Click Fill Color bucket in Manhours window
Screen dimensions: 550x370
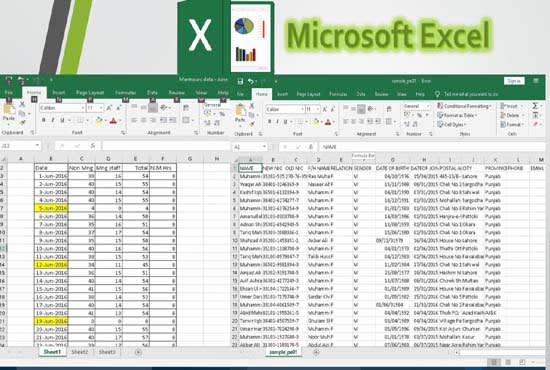click(x=99, y=121)
